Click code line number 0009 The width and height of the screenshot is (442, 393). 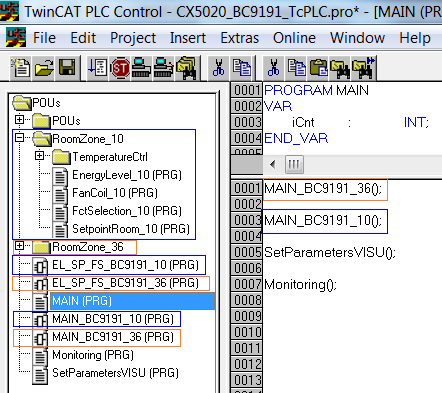click(247, 316)
